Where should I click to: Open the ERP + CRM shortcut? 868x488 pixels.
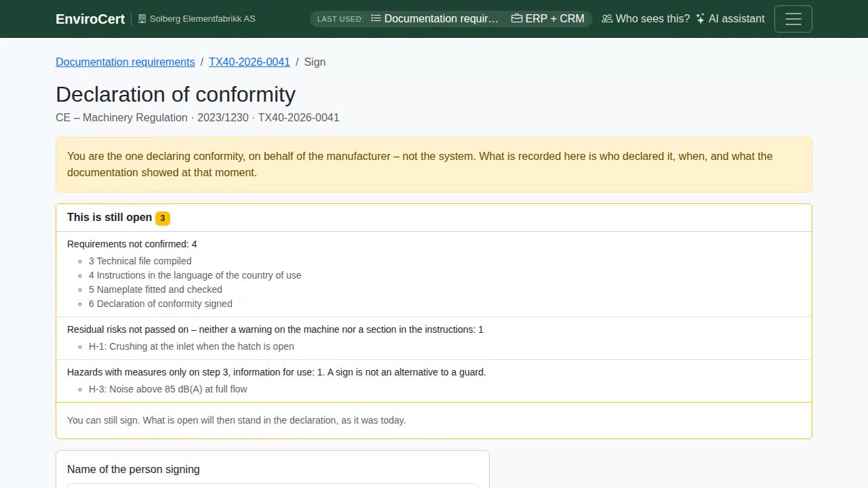[548, 18]
